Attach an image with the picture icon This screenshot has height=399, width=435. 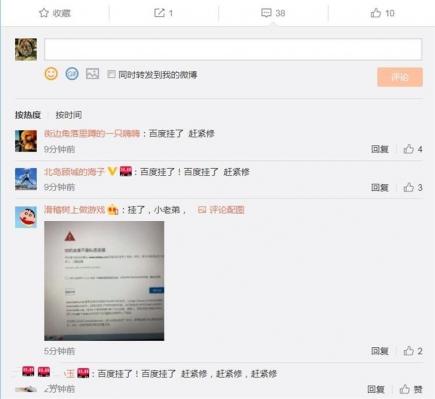[x=92, y=74]
